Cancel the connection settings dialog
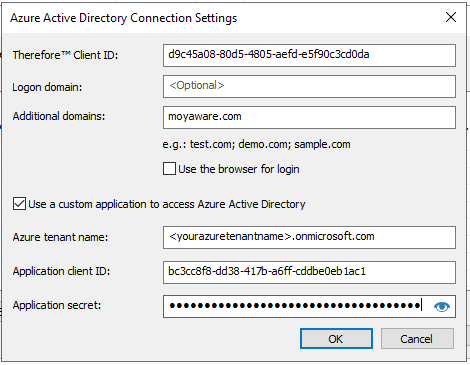470x365 pixels. 417,339
